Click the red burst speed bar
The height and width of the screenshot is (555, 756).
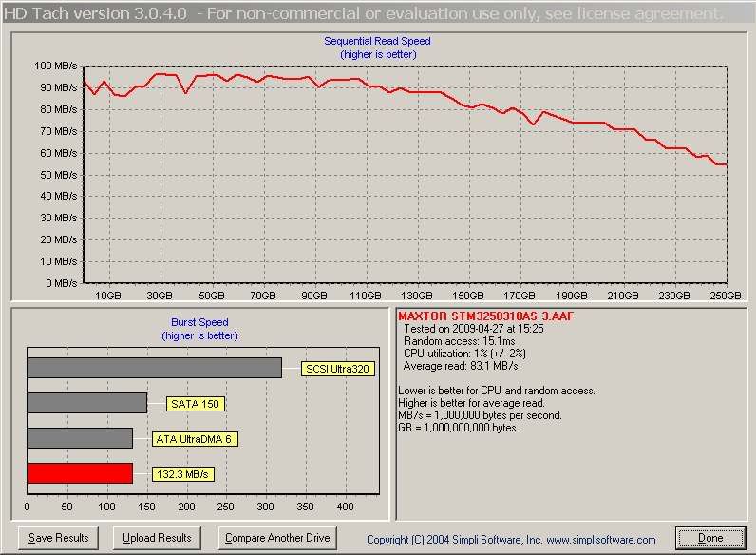pos(80,473)
